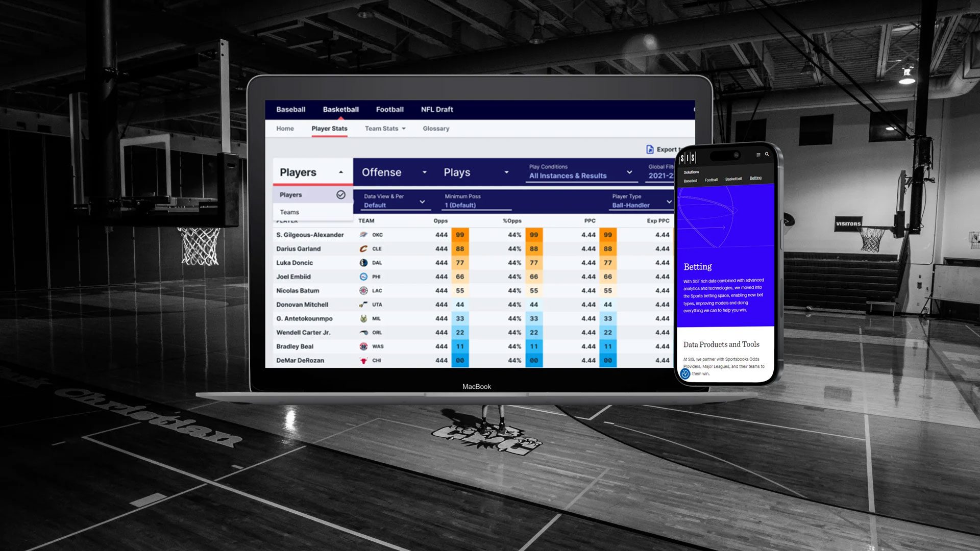Image resolution: width=980 pixels, height=551 pixels.
Task: Click the Chicago Bulls team logo
Action: point(363,361)
